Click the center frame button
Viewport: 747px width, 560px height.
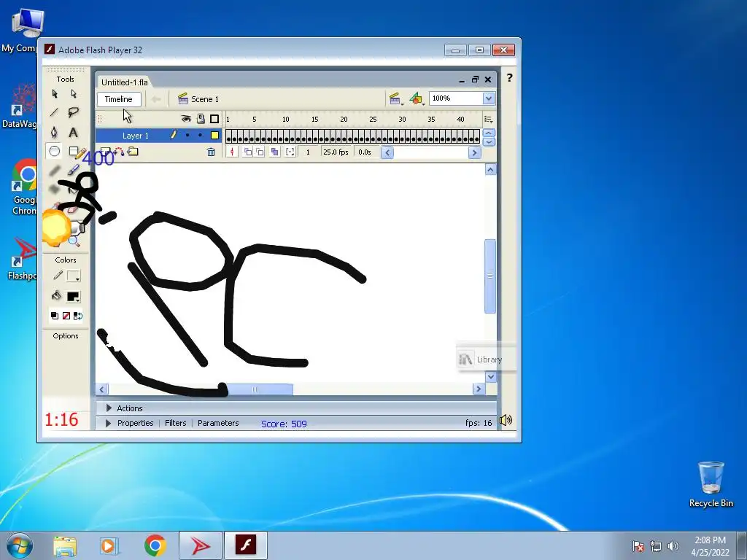(x=232, y=152)
